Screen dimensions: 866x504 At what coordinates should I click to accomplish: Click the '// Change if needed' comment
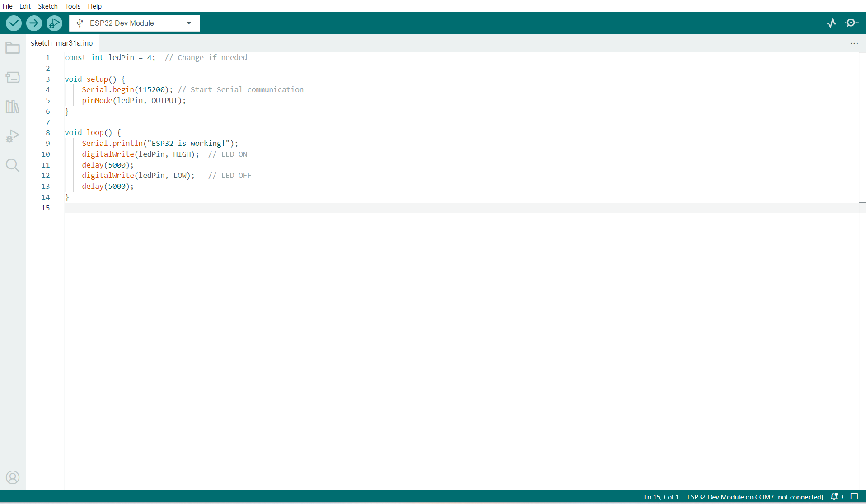point(206,58)
